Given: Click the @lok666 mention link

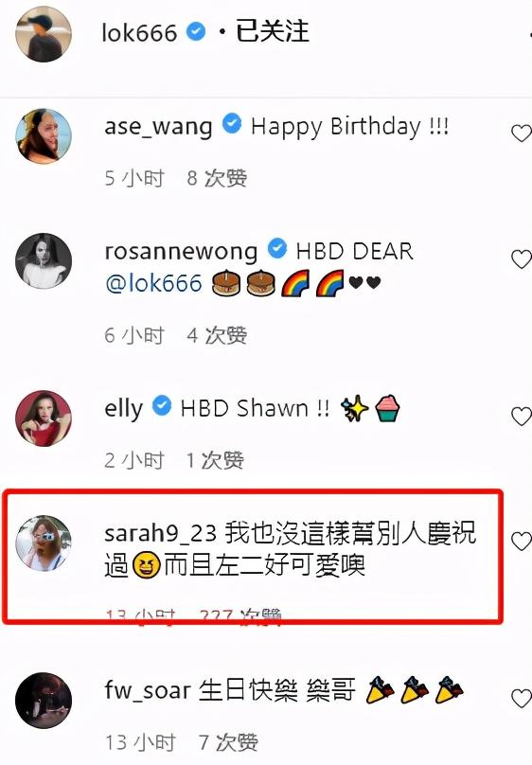Looking at the screenshot, I should [153, 283].
